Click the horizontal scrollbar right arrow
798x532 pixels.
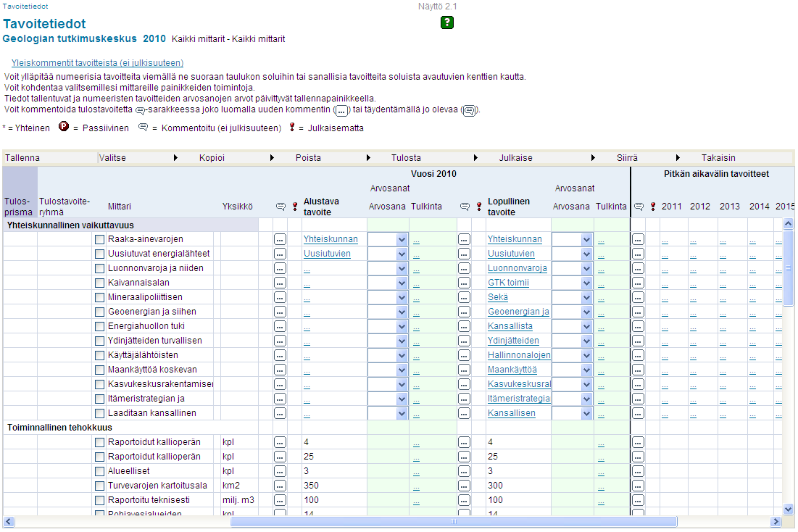tap(776, 521)
